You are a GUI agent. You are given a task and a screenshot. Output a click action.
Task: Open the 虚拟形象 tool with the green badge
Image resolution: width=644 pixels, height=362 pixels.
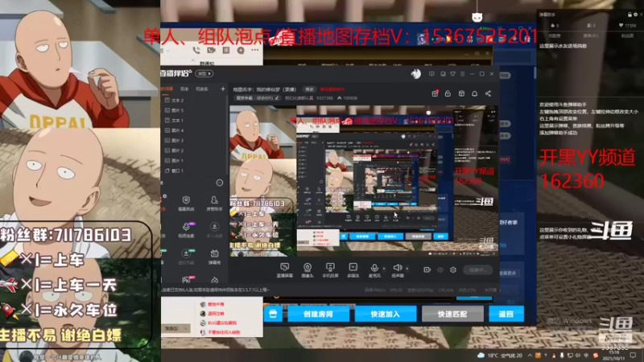click(x=186, y=256)
